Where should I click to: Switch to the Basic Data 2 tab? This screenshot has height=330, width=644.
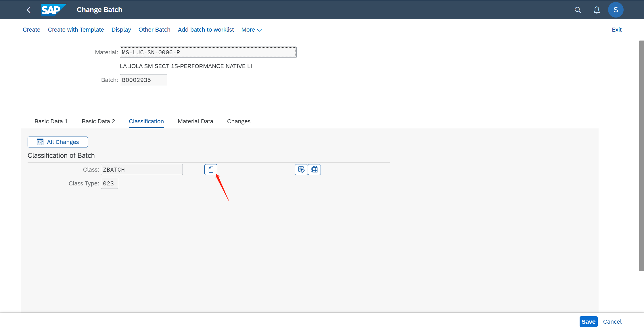[x=98, y=121]
